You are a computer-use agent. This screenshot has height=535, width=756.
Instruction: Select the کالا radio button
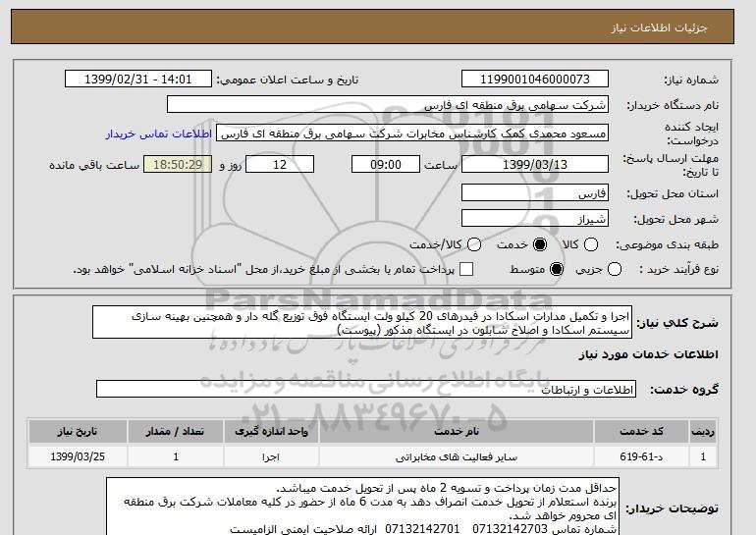point(591,244)
